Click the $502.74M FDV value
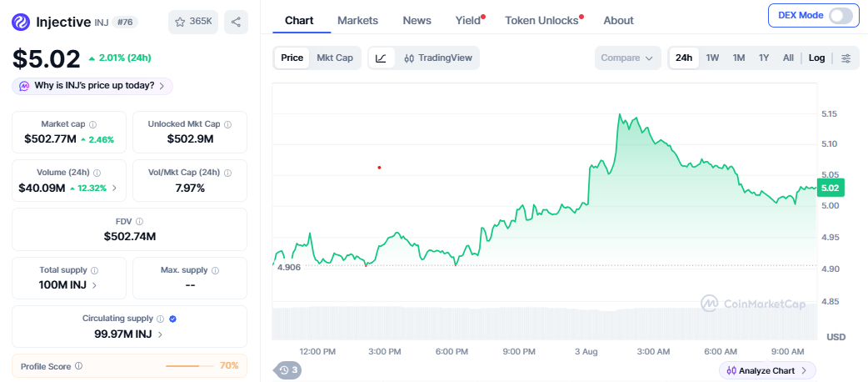Viewport: 868px width, 382px height. (130, 236)
